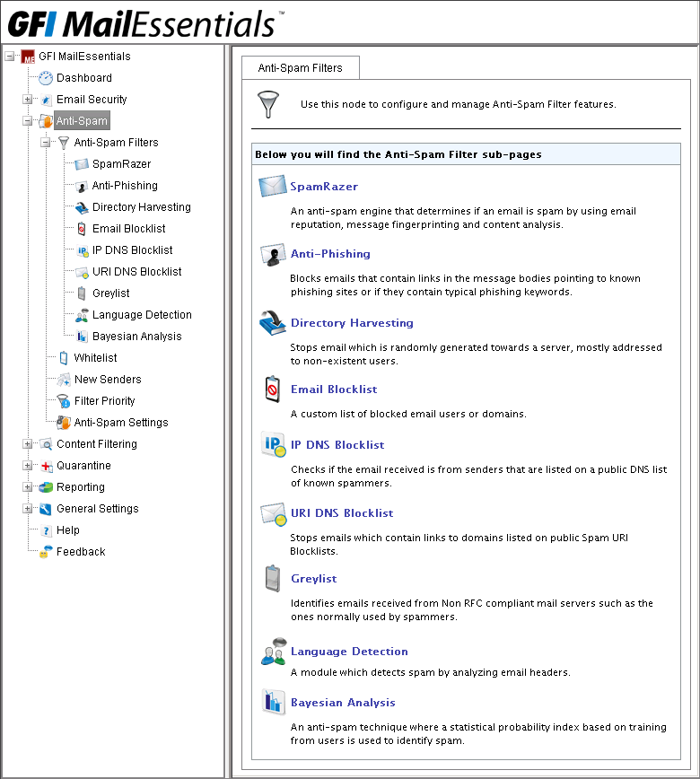Screen dimensions: 700x779
Task: Open the Anti-Phishing link in main pane
Action: pos(330,254)
